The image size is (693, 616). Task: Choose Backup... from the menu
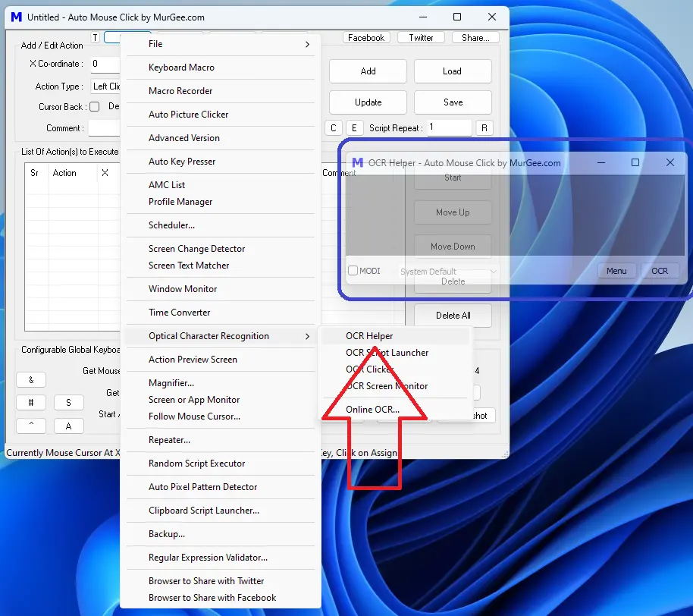coord(221,534)
